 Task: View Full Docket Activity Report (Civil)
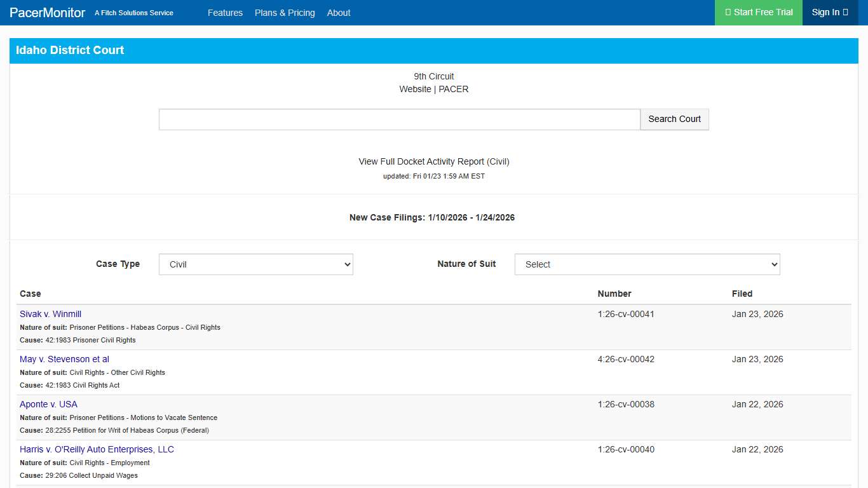(x=434, y=161)
